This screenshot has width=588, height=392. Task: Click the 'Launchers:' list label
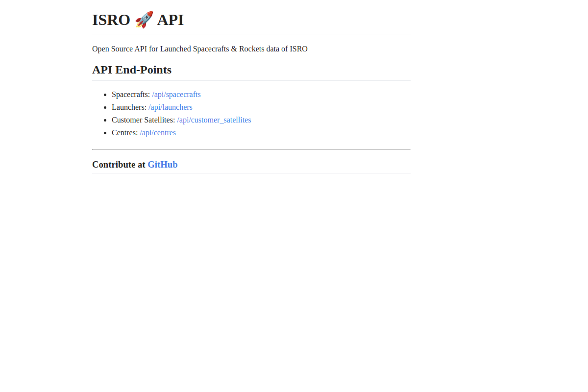tap(129, 107)
